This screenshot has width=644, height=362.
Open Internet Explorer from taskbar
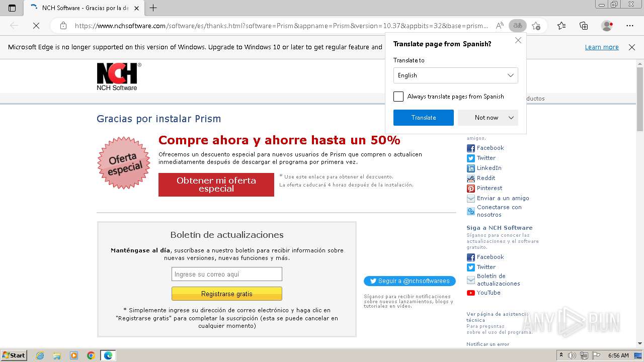point(40,355)
